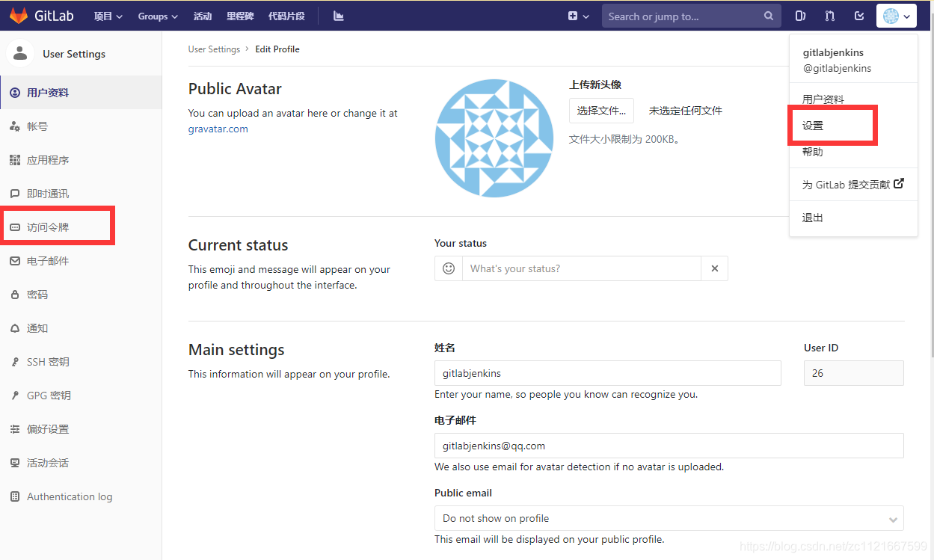The height and width of the screenshot is (560, 934).
Task: Open the gravatar.com link
Action: pos(218,129)
